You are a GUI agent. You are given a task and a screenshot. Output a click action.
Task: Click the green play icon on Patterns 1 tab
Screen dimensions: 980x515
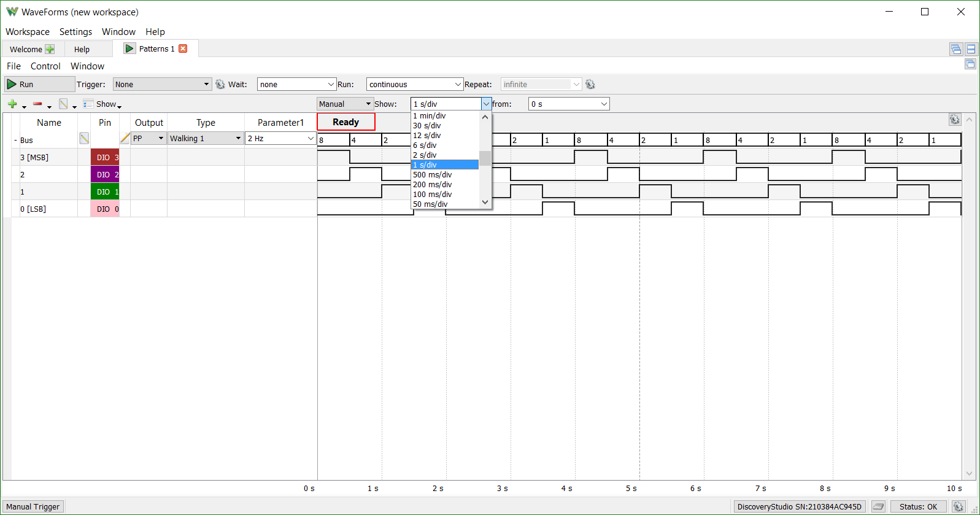129,48
